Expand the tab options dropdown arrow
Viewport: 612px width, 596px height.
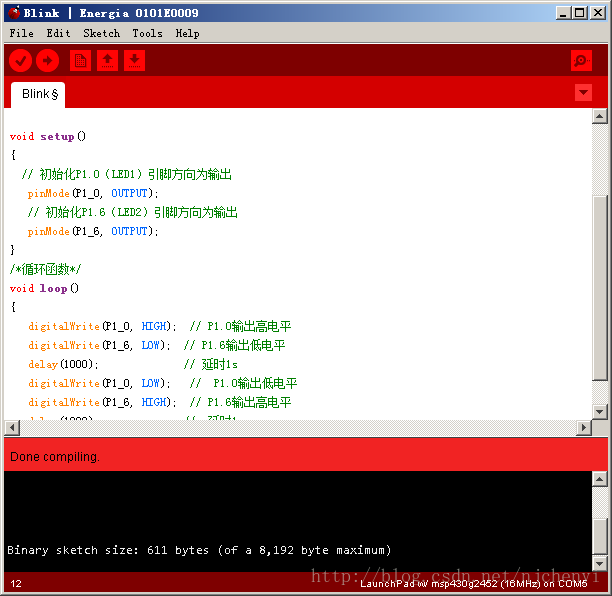(584, 93)
